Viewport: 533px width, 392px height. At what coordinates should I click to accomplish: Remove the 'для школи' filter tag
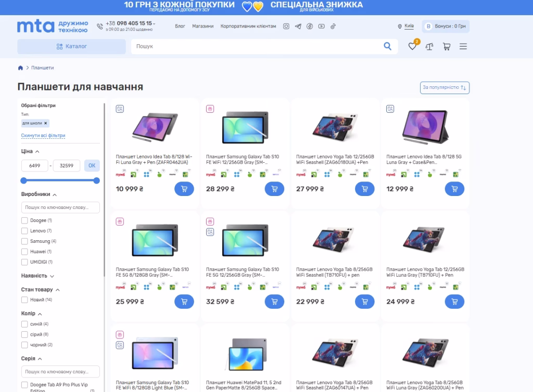click(46, 123)
